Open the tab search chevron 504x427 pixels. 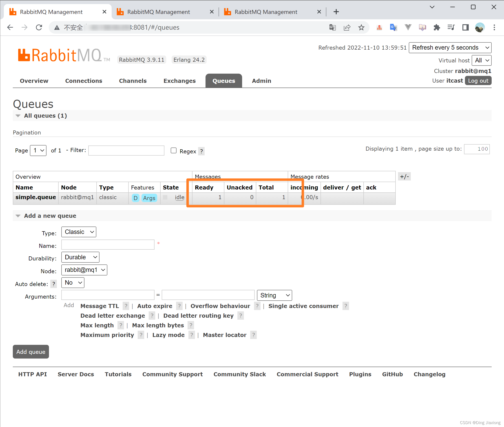432,7
